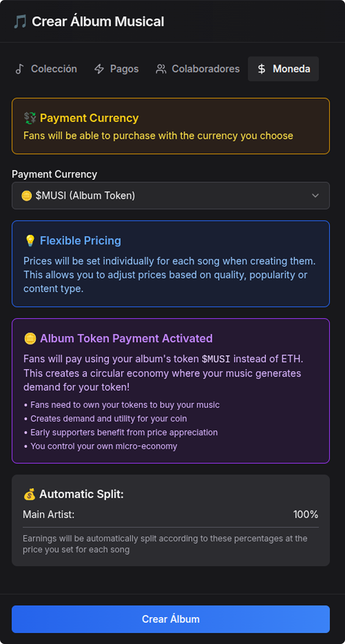The width and height of the screenshot is (345, 644).
Task: Open the Payment Currency dropdown
Action: [171, 196]
